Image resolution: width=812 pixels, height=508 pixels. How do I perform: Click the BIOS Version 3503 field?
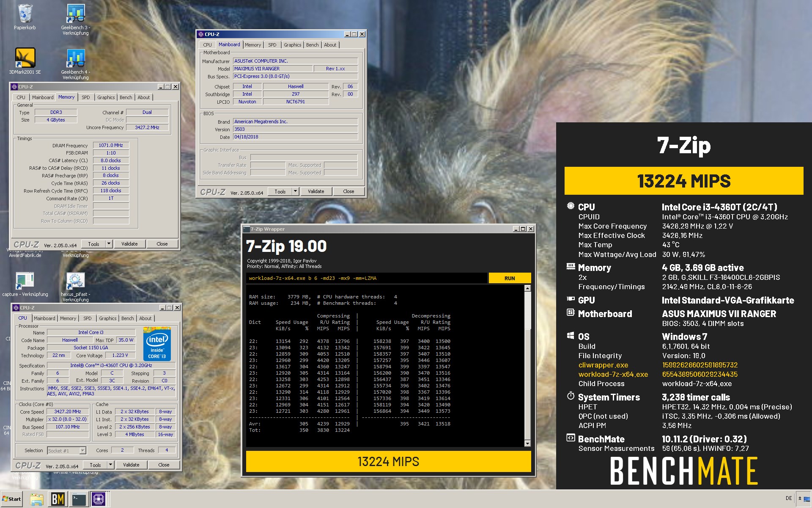295,129
